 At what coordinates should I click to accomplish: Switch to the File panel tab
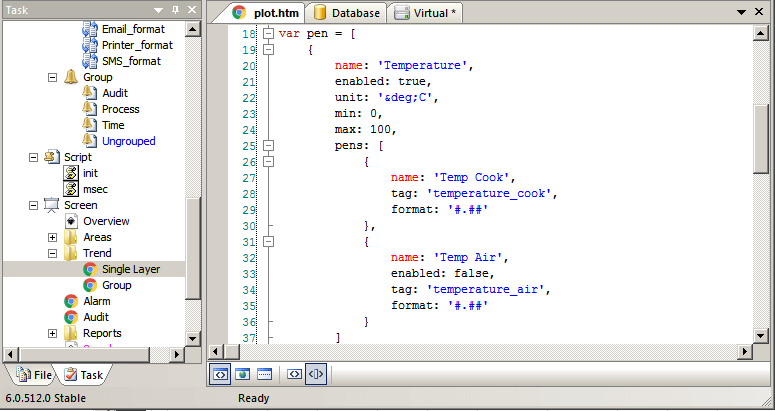34,375
